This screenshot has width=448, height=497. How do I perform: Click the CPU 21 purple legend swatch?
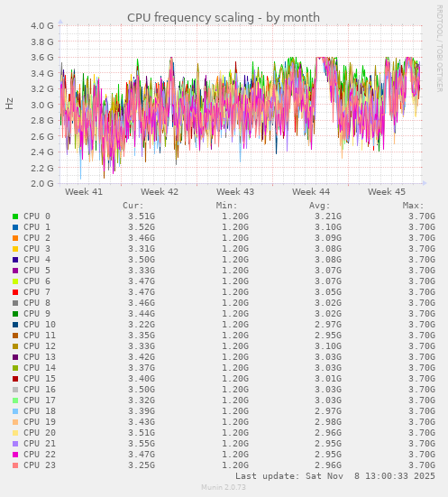(x=15, y=444)
